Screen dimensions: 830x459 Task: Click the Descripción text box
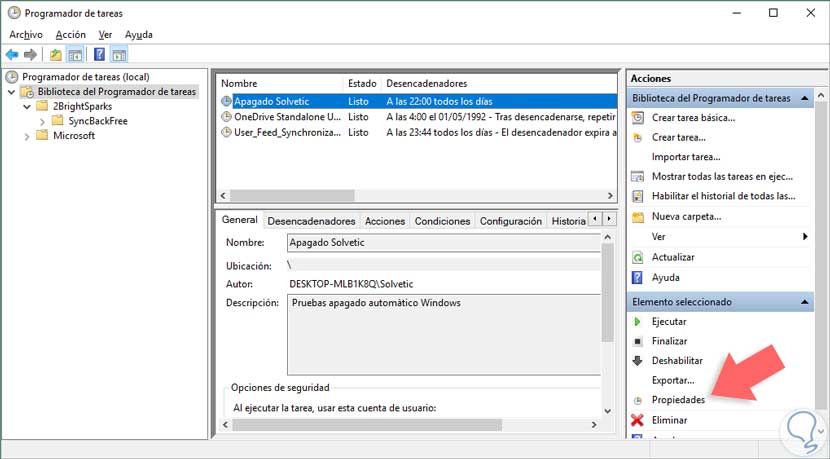[x=444, y=335]
